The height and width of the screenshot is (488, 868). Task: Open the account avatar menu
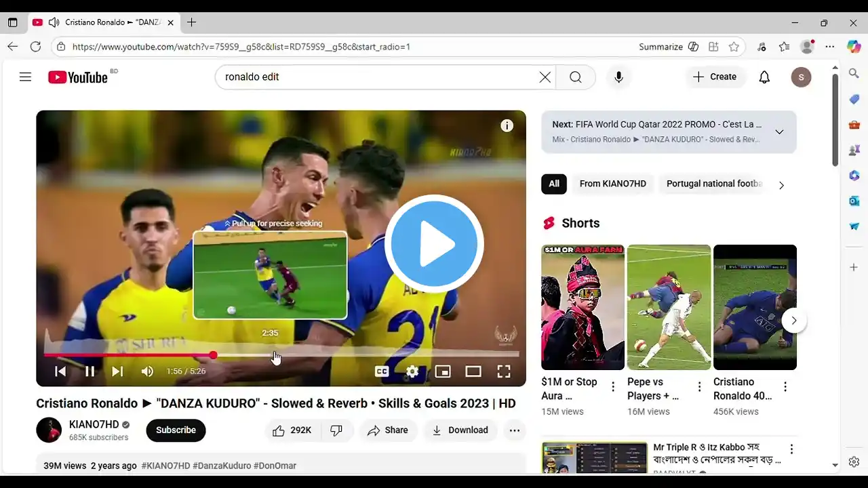click(801, 77)
